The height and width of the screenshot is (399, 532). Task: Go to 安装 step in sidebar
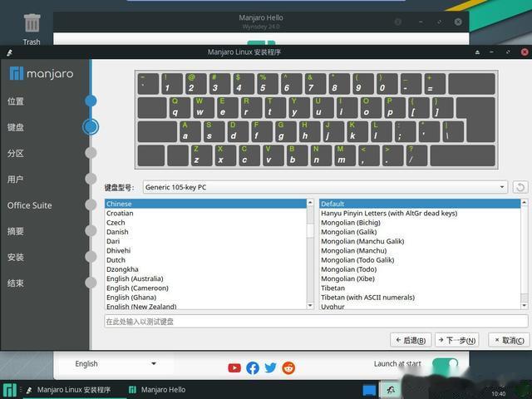[16, 257]
